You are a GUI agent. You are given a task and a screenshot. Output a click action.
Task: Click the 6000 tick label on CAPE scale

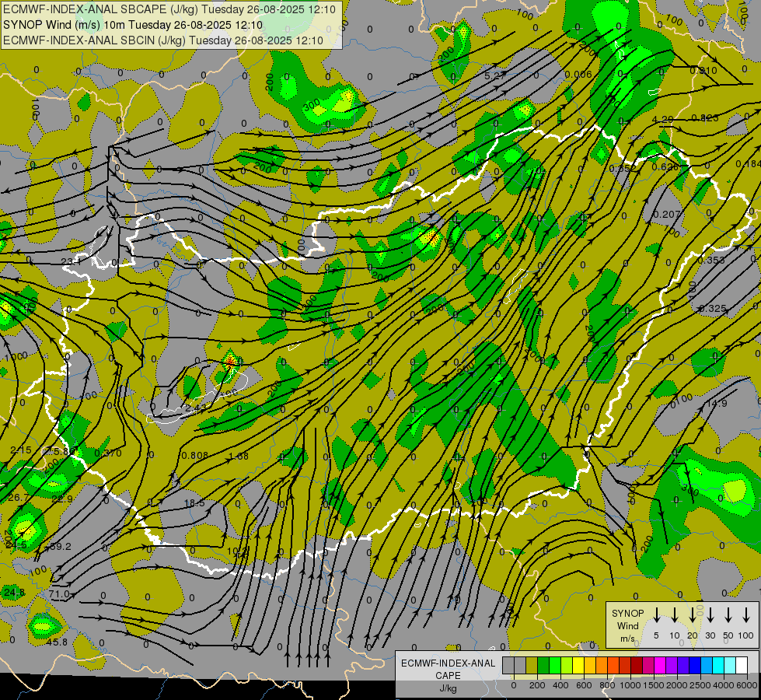coord(746,685)
